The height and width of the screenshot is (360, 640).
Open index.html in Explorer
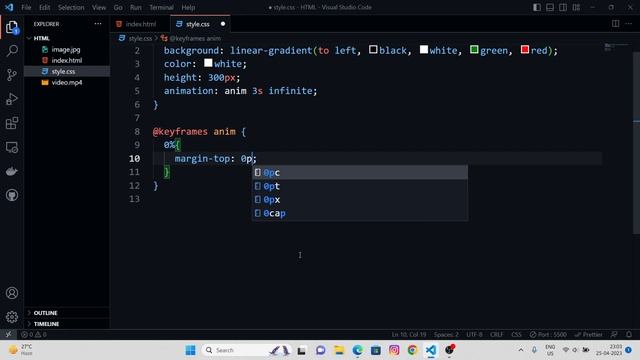(67, 60)
